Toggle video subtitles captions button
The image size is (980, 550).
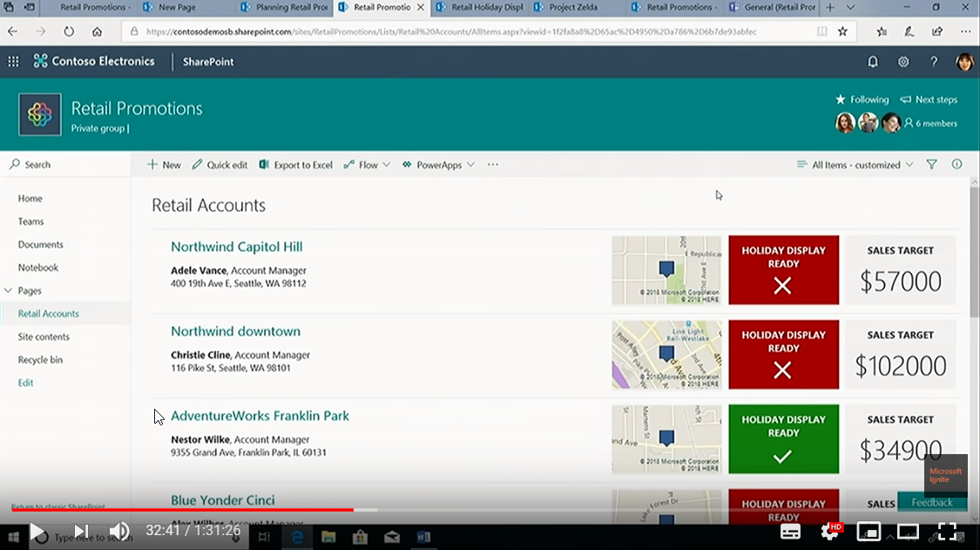point(790,531)
